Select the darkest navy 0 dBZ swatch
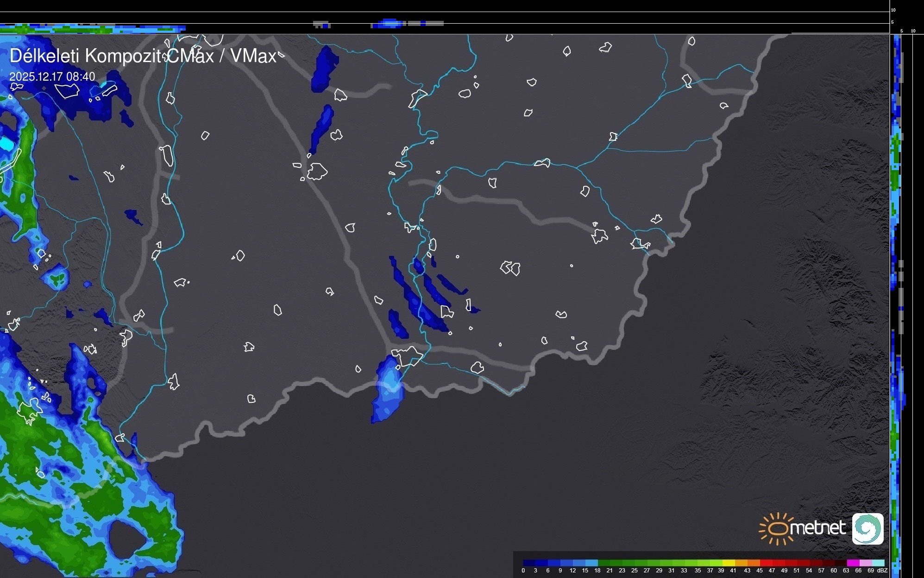 529,563
